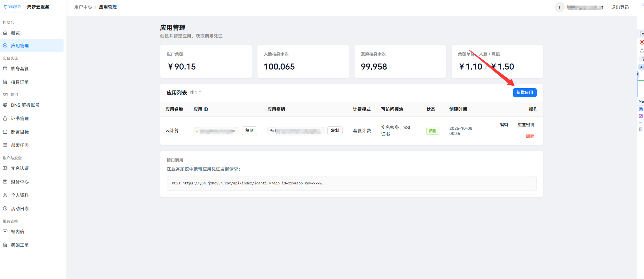The height and width of the screenshot is (279, 644).
Task: Click the 账户余额 ￥90.15 card
Action: coord(206,61)
